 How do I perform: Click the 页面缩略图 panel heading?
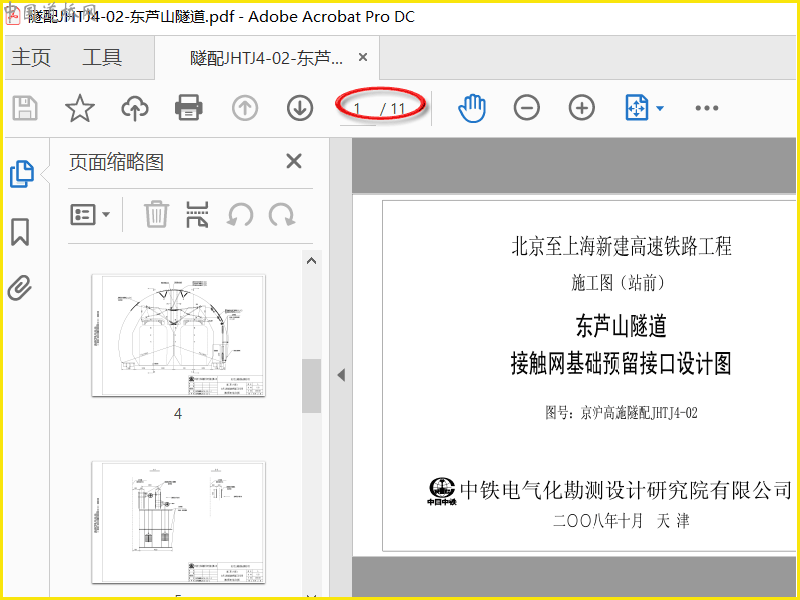coord(116,162)
